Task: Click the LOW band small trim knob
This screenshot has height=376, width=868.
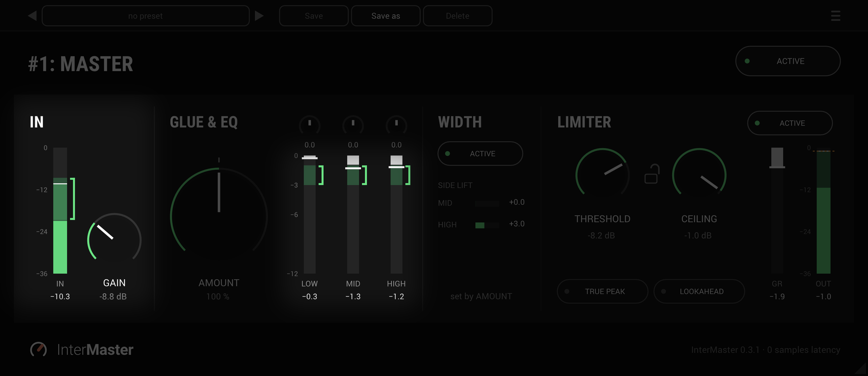Action: pyautogui.click(x=309, y=125)
